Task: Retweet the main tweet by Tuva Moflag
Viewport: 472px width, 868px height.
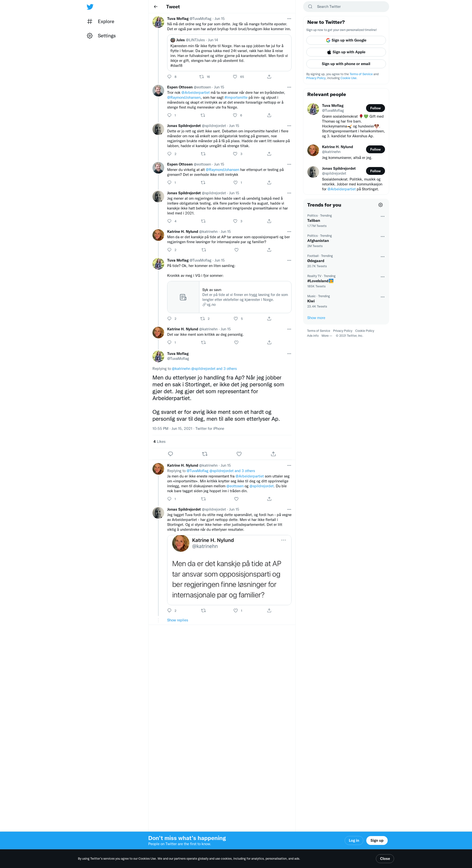Action: [x=205, y=454]
